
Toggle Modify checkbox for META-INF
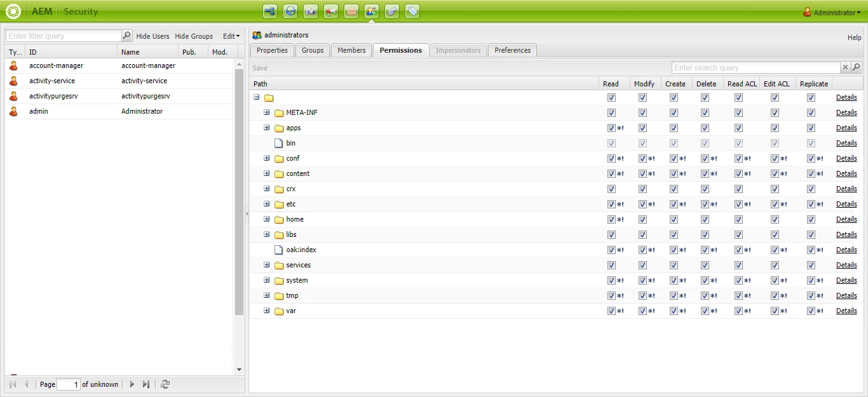tap(642, 112)
